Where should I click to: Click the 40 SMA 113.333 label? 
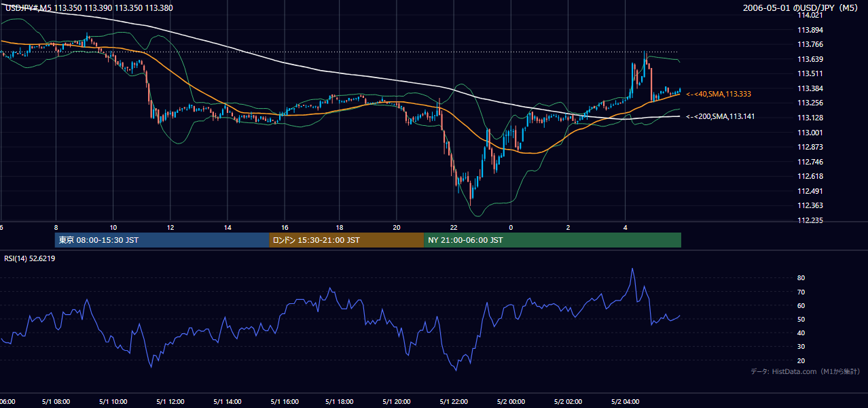pos(718,94)
